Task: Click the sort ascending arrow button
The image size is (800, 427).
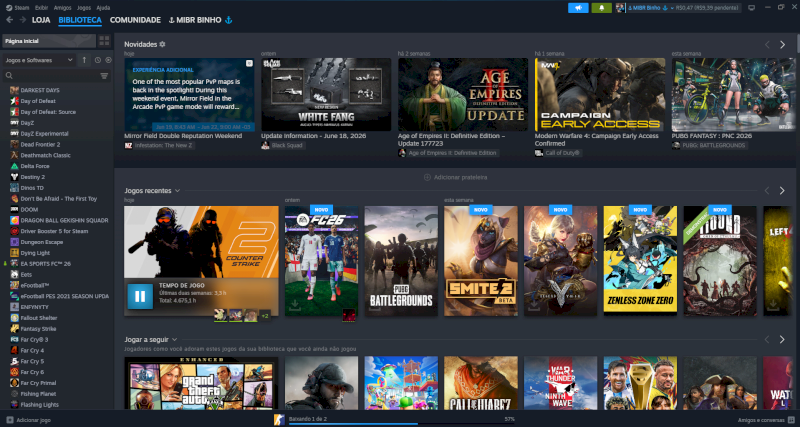Action: [x=84, y=60]
